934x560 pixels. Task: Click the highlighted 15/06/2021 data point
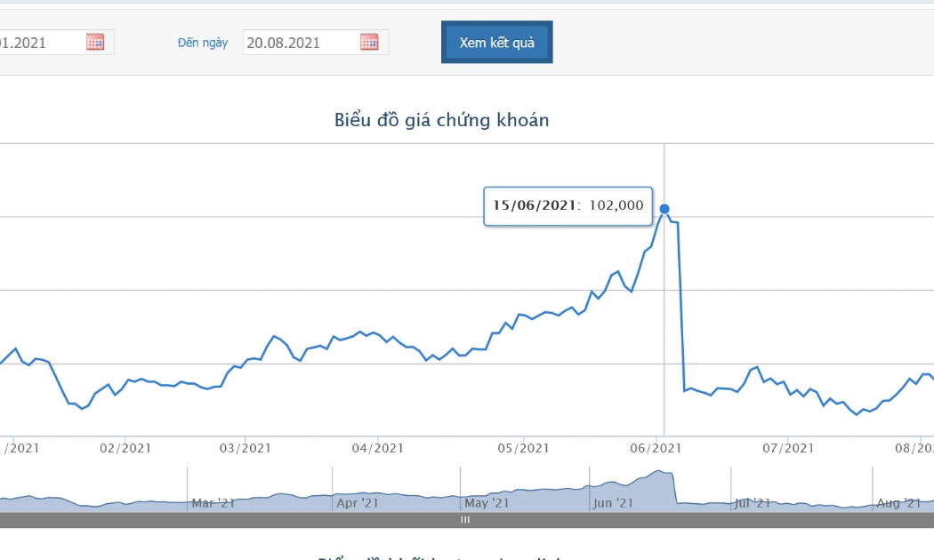664,209
